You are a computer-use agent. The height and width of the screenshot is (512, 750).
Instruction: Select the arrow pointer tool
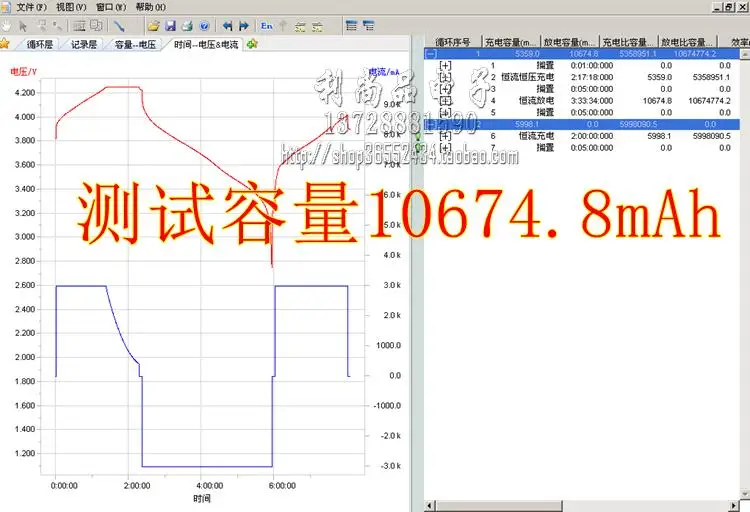point(23,26)
